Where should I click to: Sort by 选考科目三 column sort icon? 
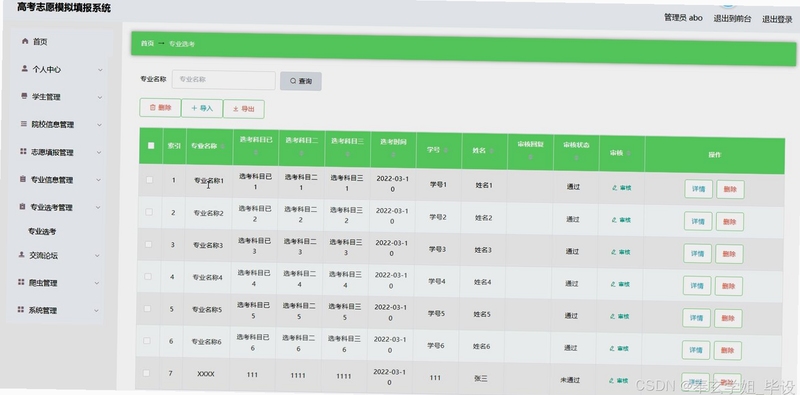[347, 154]
